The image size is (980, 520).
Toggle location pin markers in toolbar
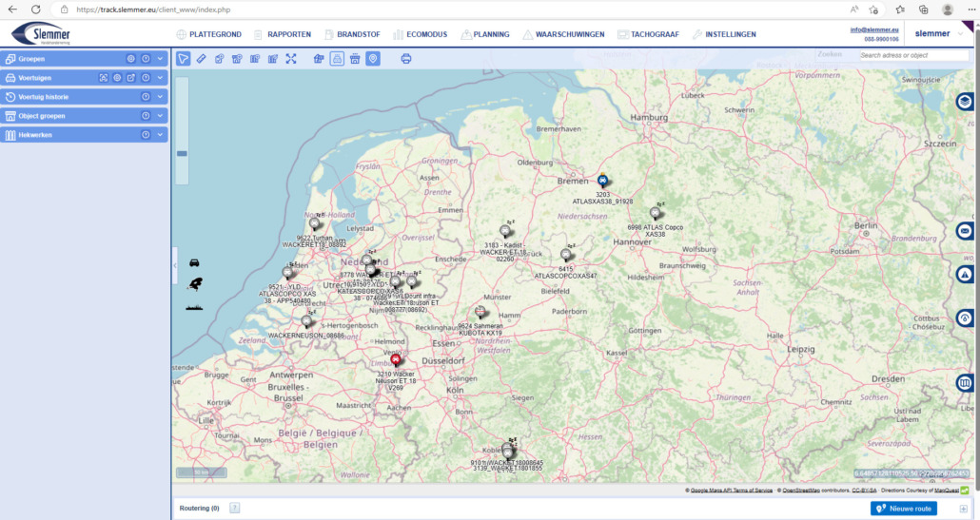coord(373,59)
